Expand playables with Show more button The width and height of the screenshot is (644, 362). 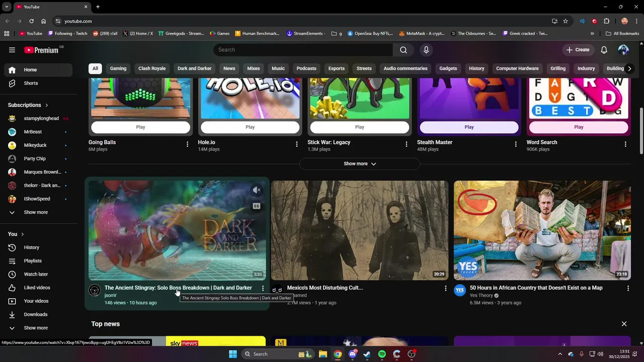(x=360, y=164)
